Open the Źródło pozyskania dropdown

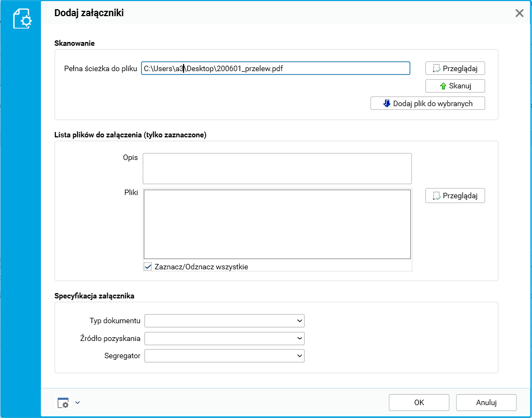[x=299, y=339]
